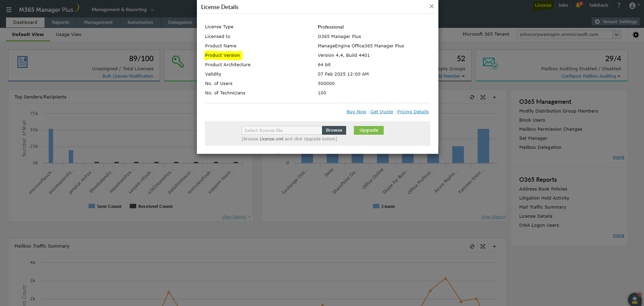The width and height of the screenshot is (644, 306).
Task: Open Address Book Policies report
Action: pyautogui.click(x=543, y=189)
